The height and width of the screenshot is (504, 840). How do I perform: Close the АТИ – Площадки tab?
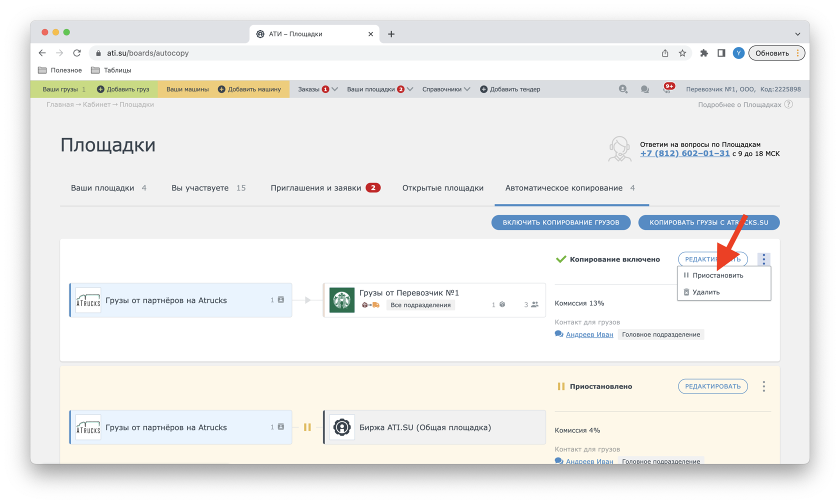point(370,34)
